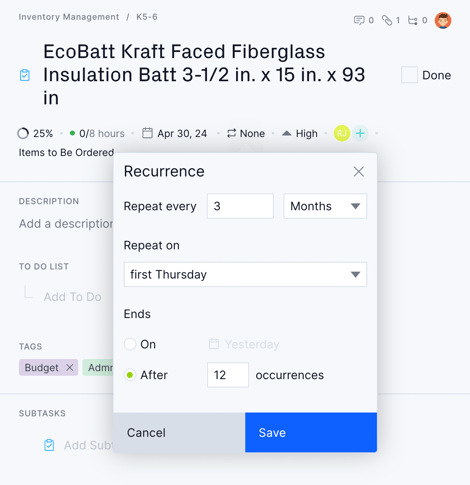Image resolution: width=470 pixels, height=485 pixels.
Task: Click the RJ assignee avatar
Action: pos(342,133)
